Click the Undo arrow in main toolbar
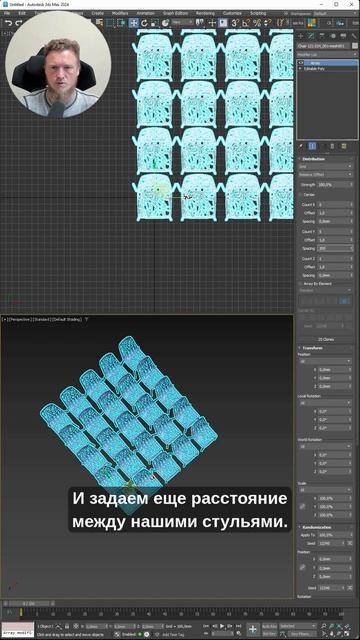360x640 pixels. point(8,23)
